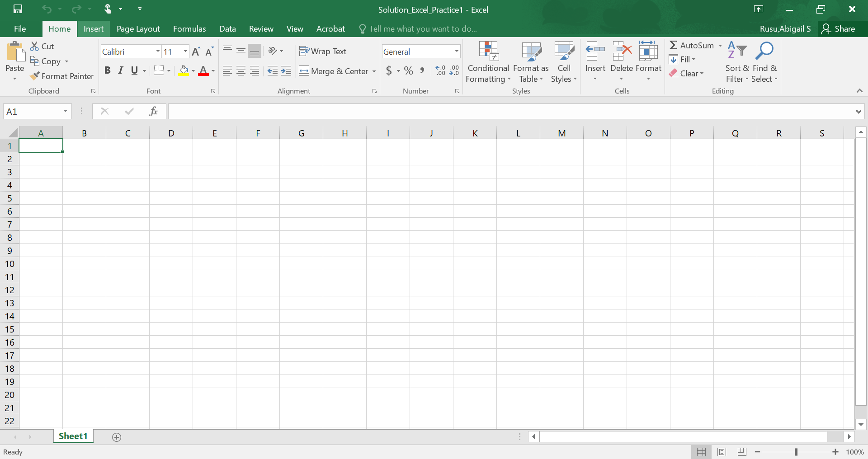Switch to the Page Layout tab
868x459 pixels.
pos(138,28)
